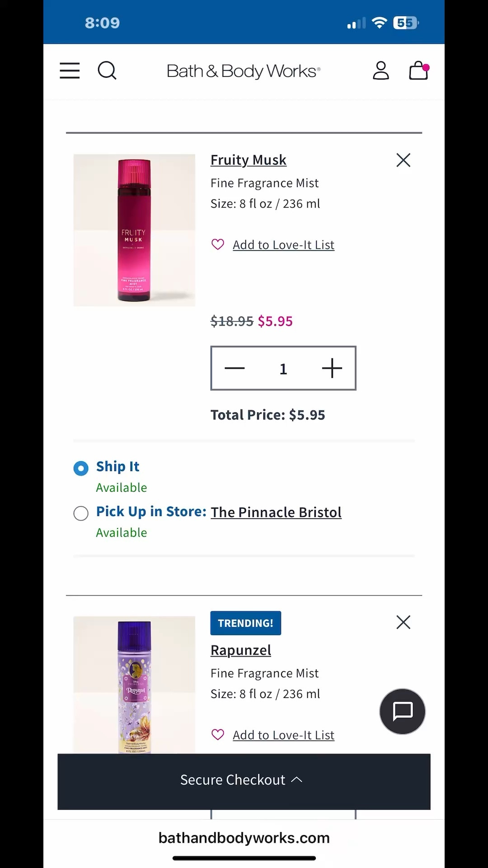Click the Fruity Musk product image
The height and width of the screenshot is (868, 488).
[x=134, y=231]
